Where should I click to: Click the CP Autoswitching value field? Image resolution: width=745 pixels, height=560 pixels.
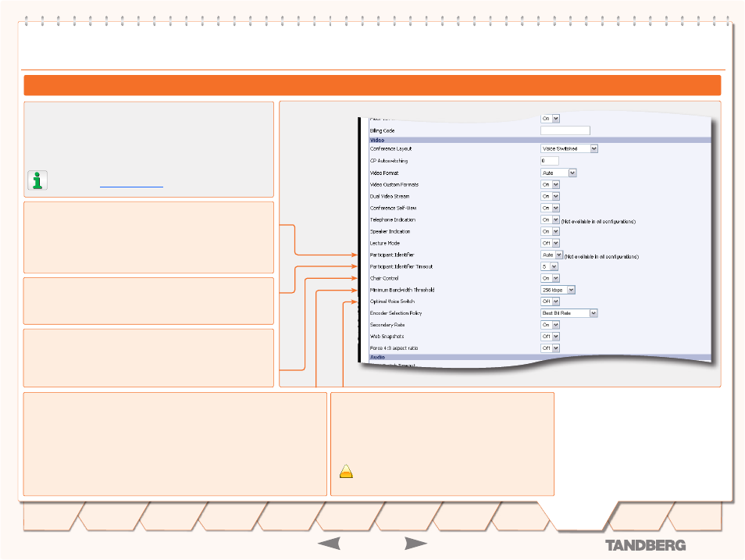[550, 161]
